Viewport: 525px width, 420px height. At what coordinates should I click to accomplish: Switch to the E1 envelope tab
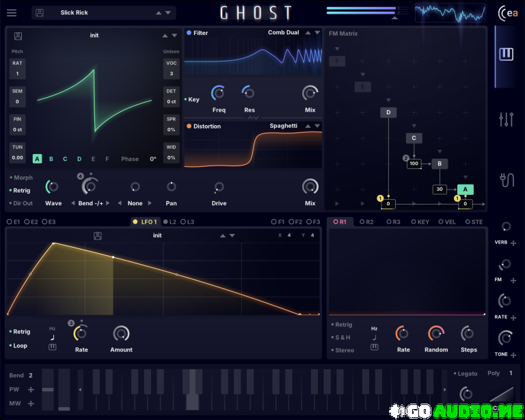click(x=14, y=222)
